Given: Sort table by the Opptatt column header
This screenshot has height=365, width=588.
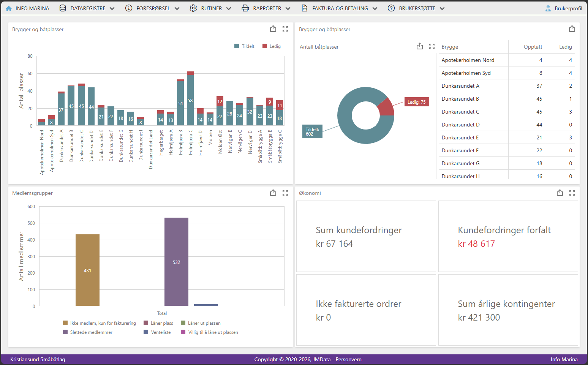Looking at the screenshot, I should click(526, 47).
